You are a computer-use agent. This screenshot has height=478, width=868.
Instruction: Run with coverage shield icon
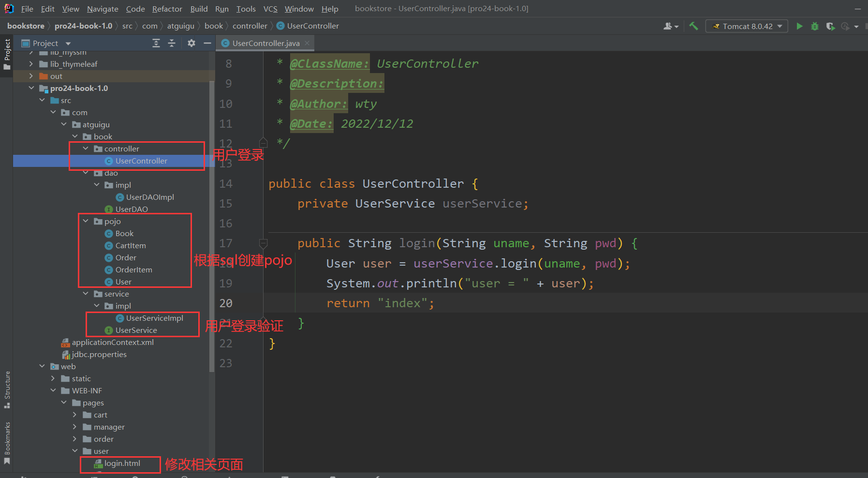click(x=830, y=26)
